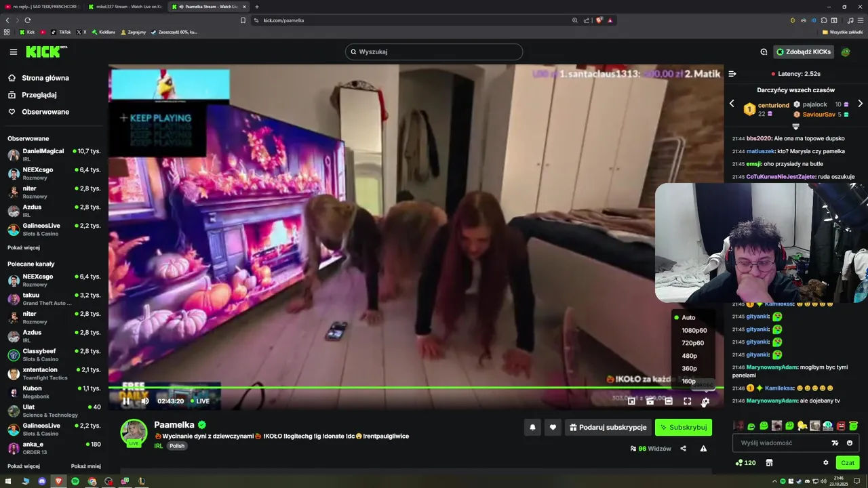Share the stream via share icon
The image size is (868, 488).
(683, 448)
